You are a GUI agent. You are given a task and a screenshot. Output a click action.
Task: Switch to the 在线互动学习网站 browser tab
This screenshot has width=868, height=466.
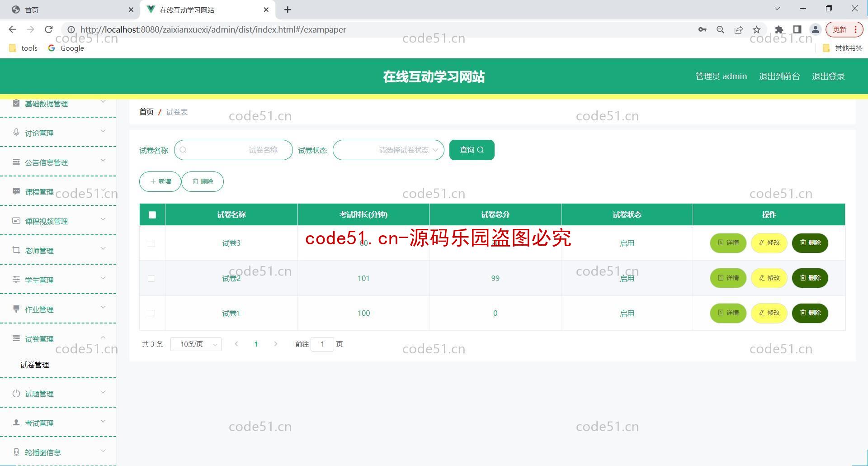[208, 10]
